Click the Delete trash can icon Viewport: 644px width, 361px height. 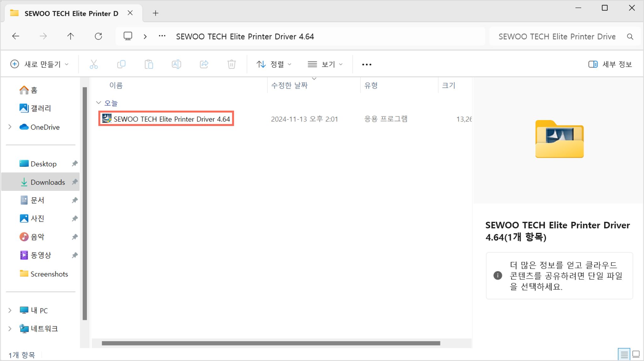point(231,64)
